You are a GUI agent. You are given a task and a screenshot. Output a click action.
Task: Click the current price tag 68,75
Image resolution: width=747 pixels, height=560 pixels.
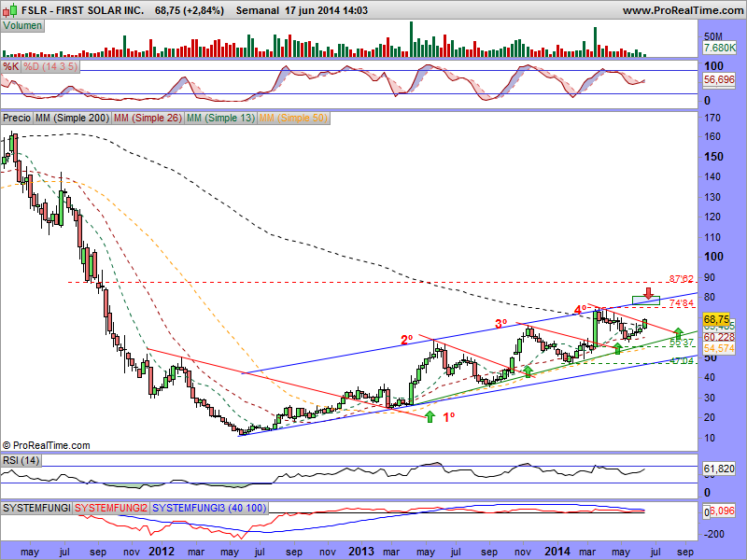click(x=717, y=319)
